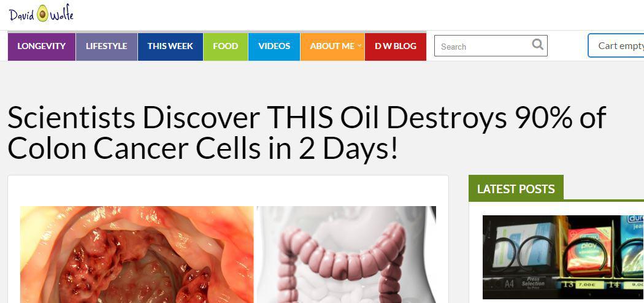Image resolution: width=644 pixels, height=303 pixels.
Task: Open the About Me menu
Action: pyautogui.click(x=332, y=46)
